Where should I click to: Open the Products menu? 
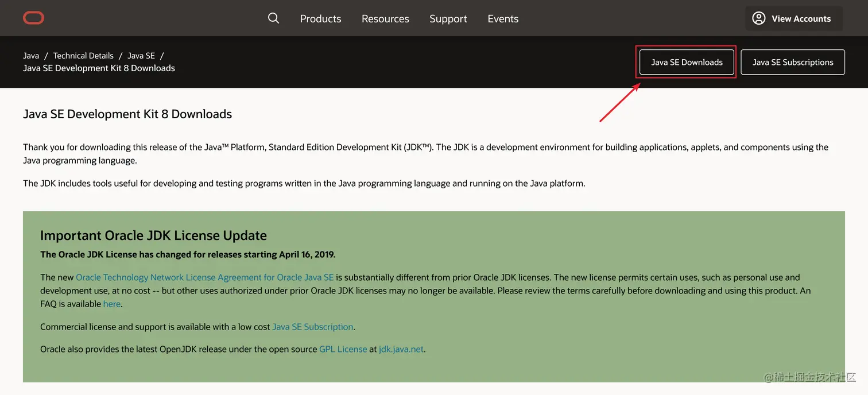click(320, 19)
